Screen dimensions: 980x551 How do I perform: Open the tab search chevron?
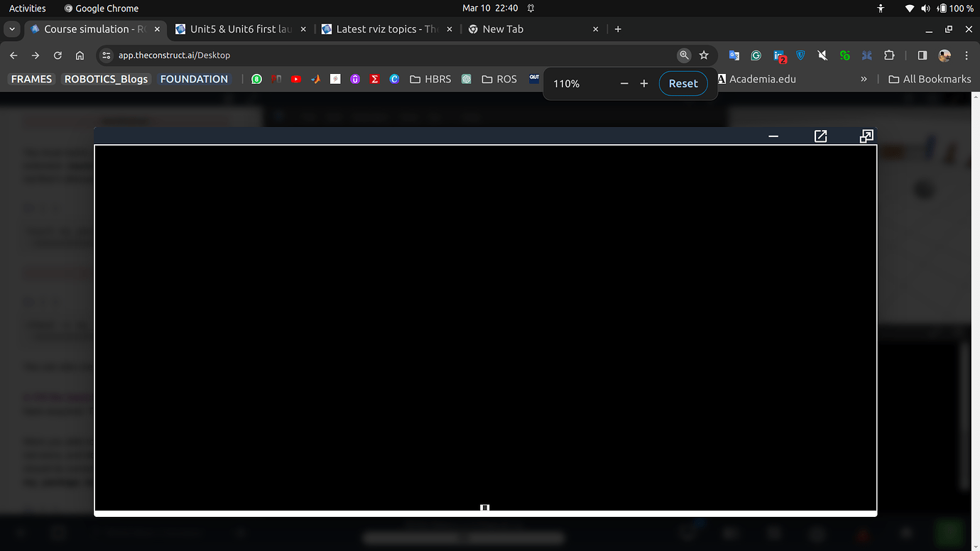[x=11, y=29]
